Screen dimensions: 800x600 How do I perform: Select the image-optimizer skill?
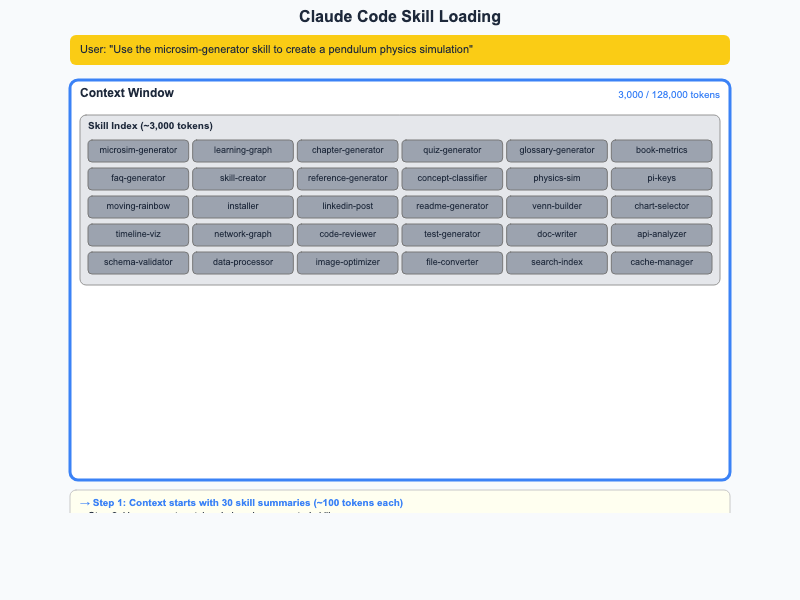coord(347,263)
